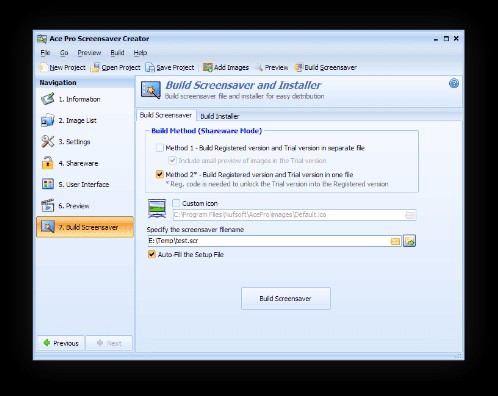Select the 1. Information navigation icon
Image resolution: width=498 pixels, height=396 pixels.
coord(48,99)
